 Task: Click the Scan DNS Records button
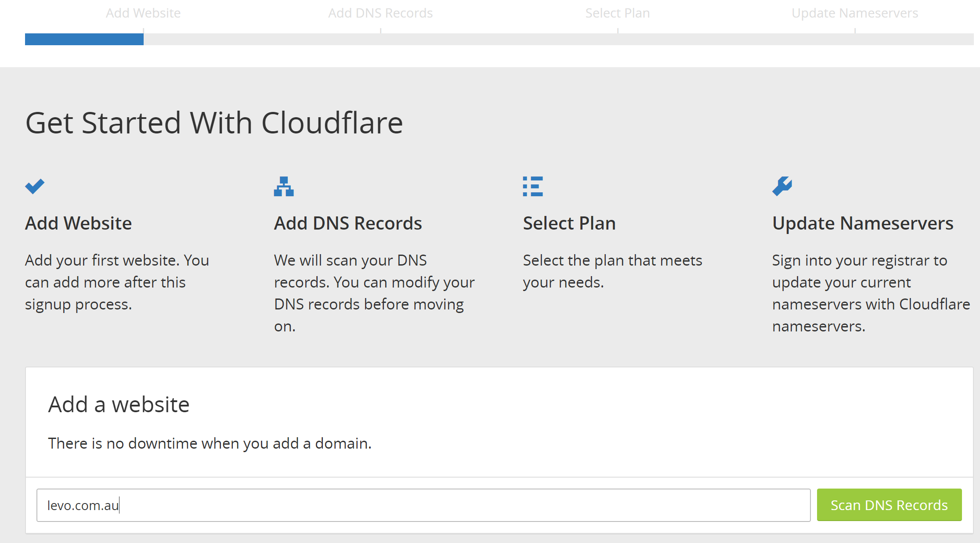pos(889,505)
